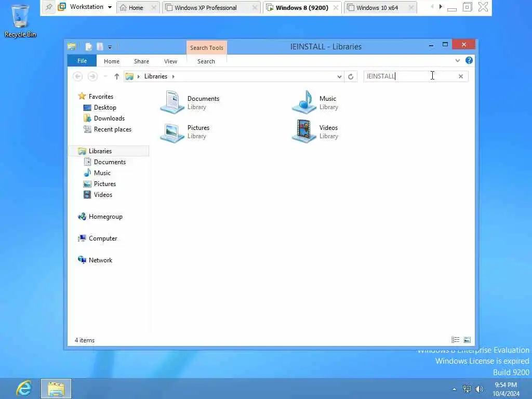532x399 pixels.
Task: Select the Documents library icon
Action: 172,102
